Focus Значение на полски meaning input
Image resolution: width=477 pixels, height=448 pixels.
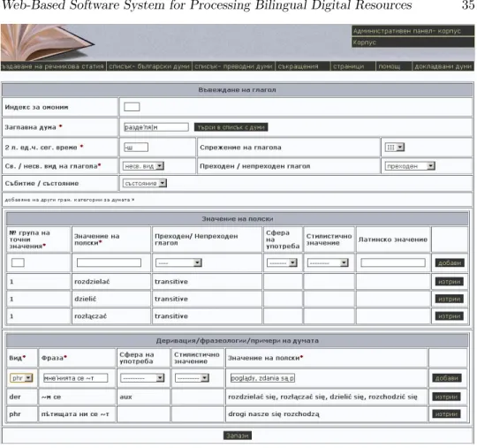(109, 262)
